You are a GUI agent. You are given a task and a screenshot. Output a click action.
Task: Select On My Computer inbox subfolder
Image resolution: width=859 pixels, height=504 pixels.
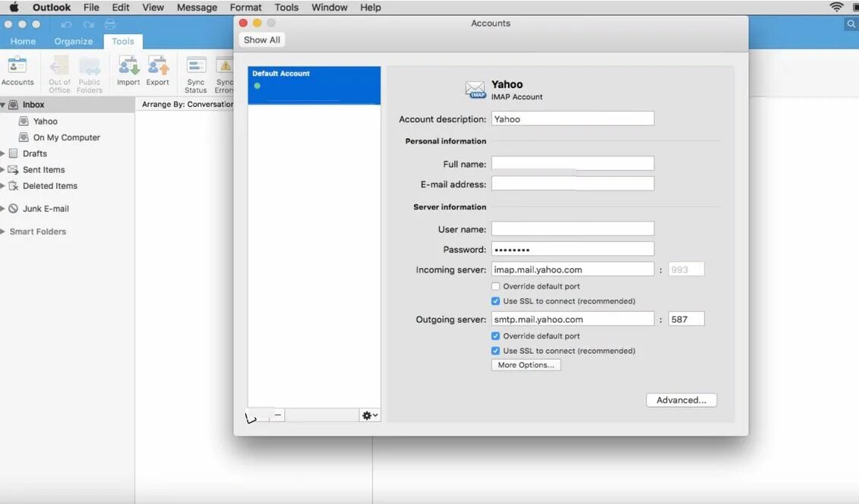pos(66,137)
